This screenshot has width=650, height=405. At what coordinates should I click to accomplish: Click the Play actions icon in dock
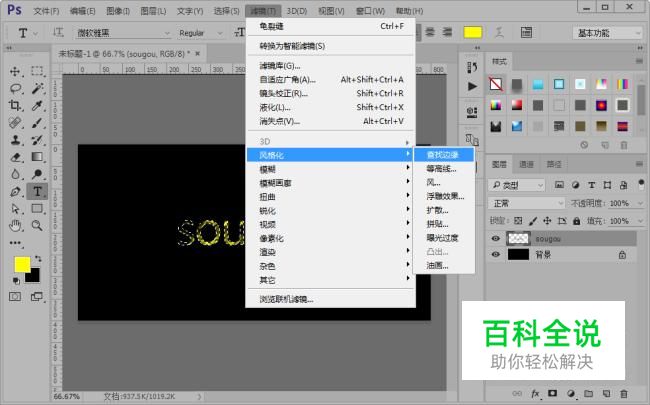click(472, 86)
